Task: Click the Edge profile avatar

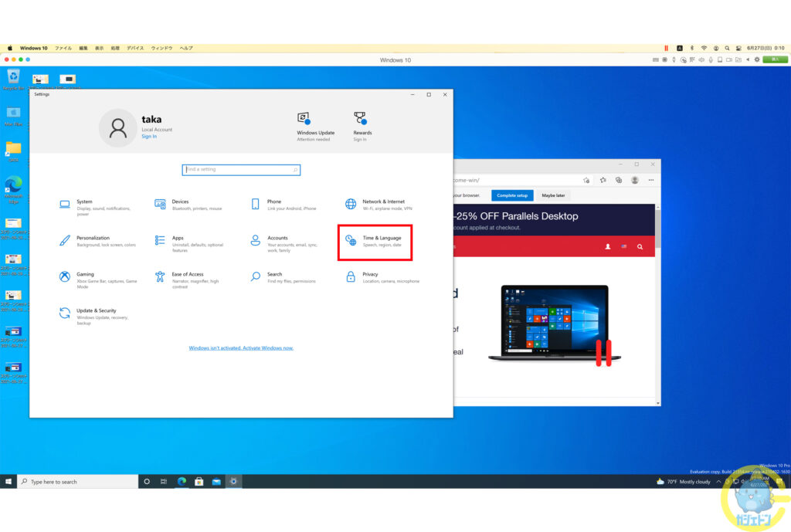Action: point(635,180)
